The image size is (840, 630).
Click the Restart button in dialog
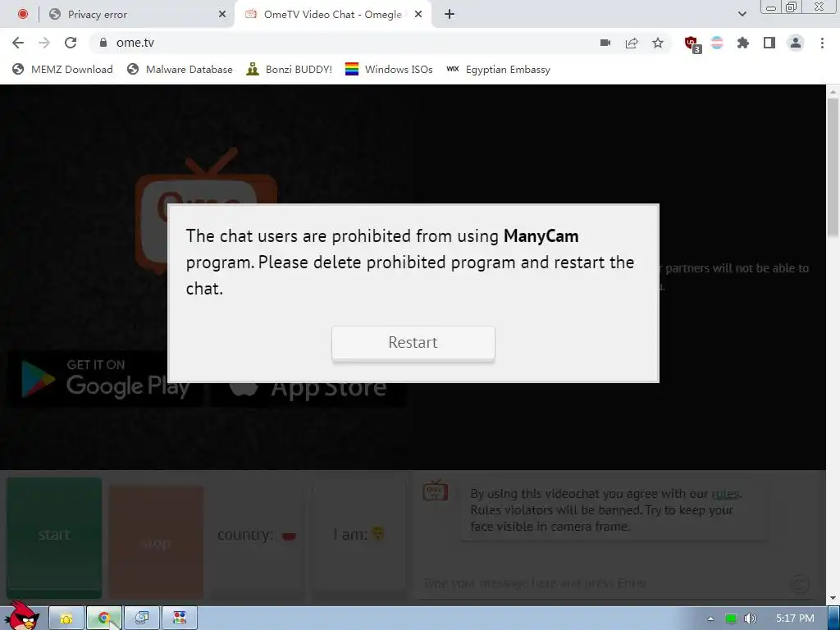pos(413,343)
